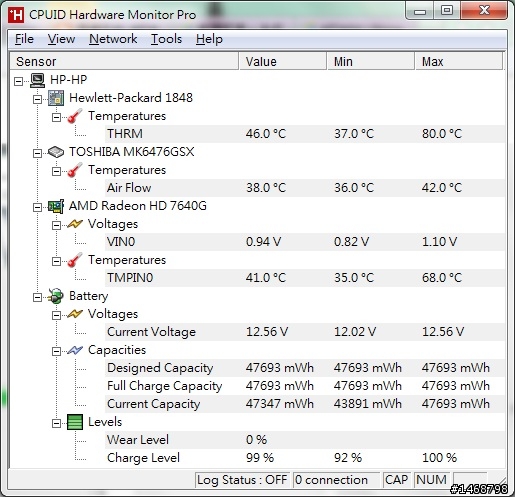Click lightning Voltages icon under AMD Radeon
This screenshot has height=497, width=515.
[75, 224]
